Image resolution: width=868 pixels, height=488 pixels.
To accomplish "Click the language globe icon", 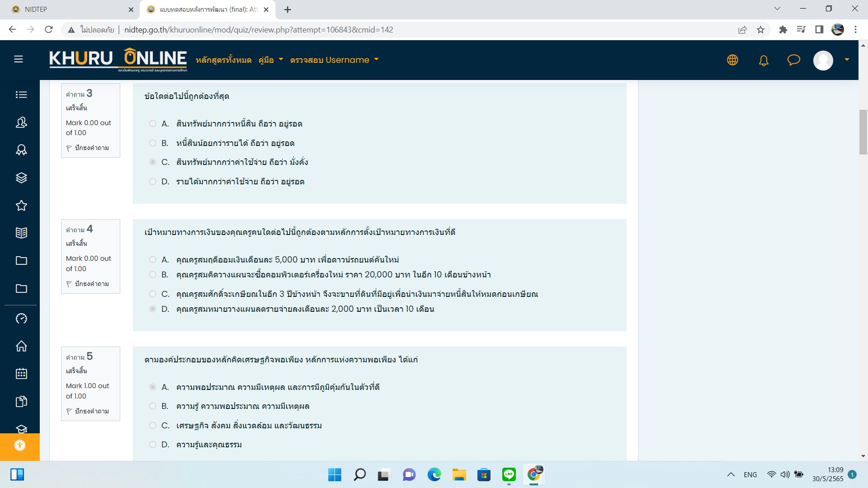I will pyautogui.click(x=732, y=60).
